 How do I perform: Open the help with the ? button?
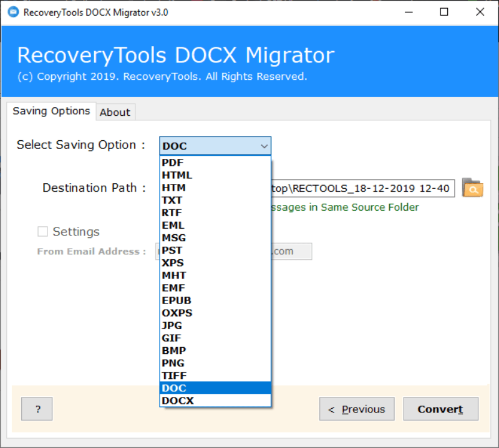click(37, 409)
